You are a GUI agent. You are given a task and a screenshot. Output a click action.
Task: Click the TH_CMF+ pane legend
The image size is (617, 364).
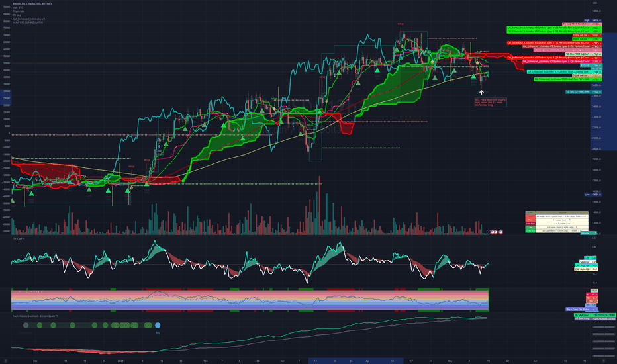pos(18,238)
